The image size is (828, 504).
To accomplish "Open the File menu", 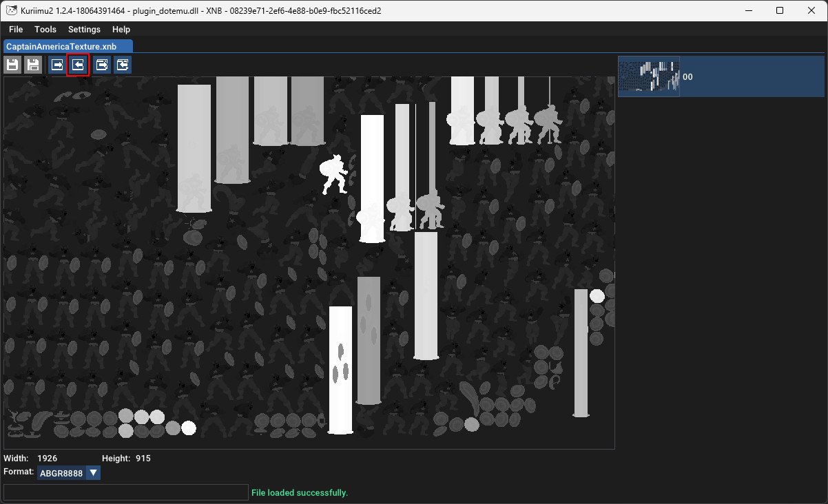I will [x=16, y=30].
